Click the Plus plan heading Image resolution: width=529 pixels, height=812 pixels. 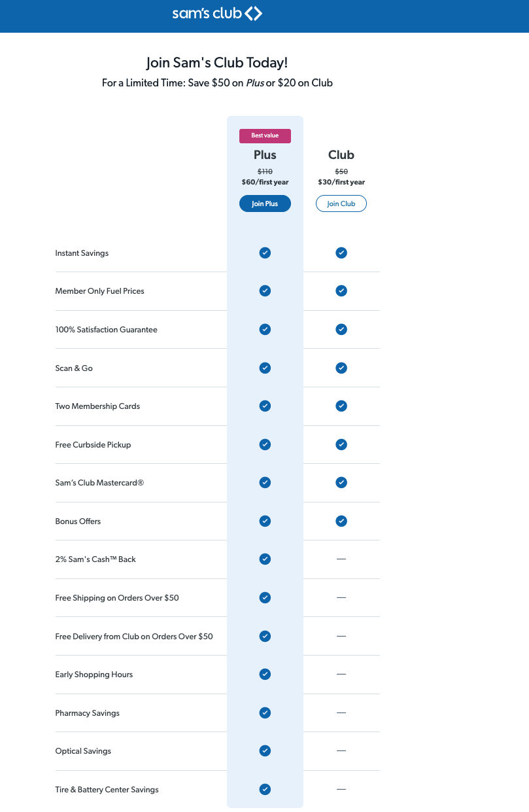pyautogui.click(x=265, y=155)
